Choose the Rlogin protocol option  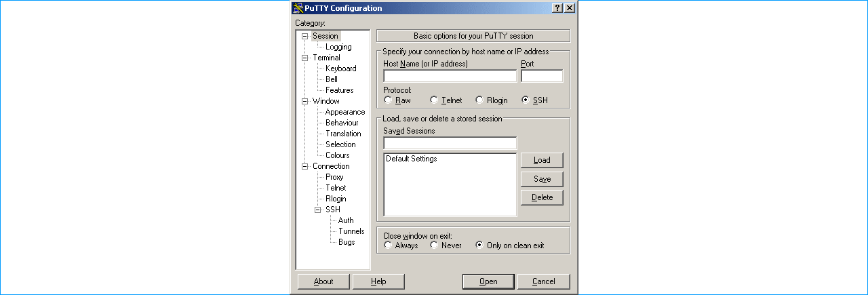coord(479,100)
